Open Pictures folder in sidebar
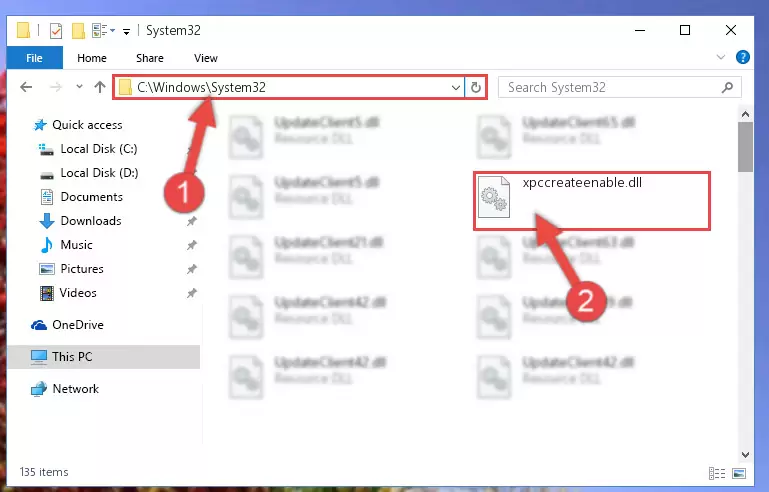Image resolution: width=769 pixels, height=492 pixels. coord(82,269)
